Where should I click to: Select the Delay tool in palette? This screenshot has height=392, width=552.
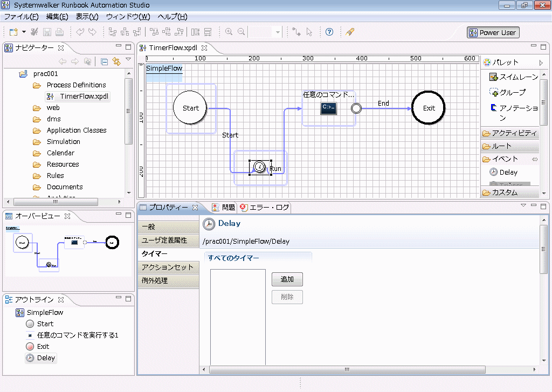504,172
